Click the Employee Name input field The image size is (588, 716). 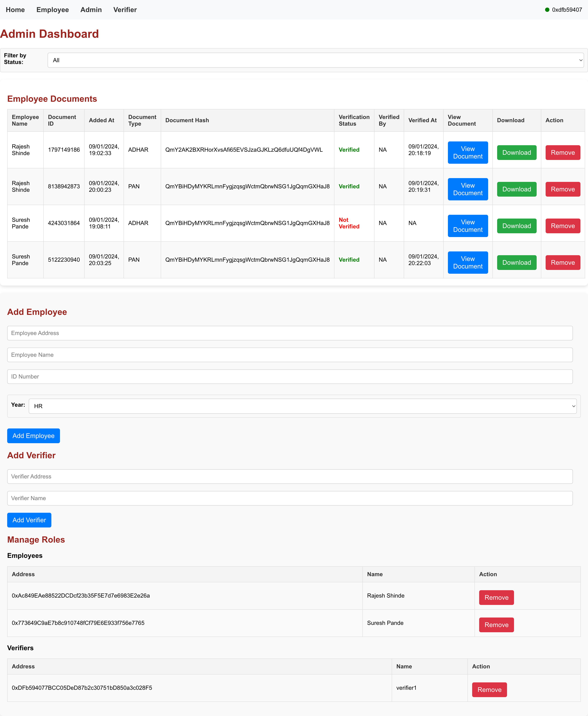pyautogui.click(x=290, y=355)
